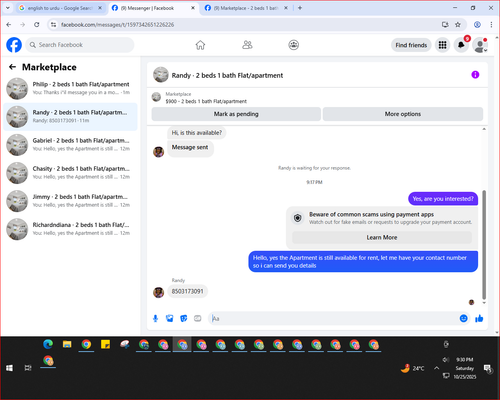Click the attach photo icon
The height and width of the screenshot is (400, 500).
pyautogui.click(x=170, y=319)
